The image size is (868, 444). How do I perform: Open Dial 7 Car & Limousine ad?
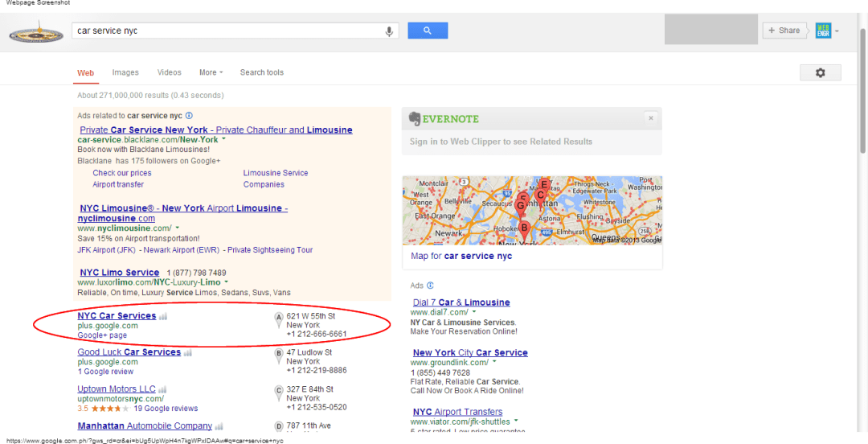pyautogui.click(x=461, y=302)
